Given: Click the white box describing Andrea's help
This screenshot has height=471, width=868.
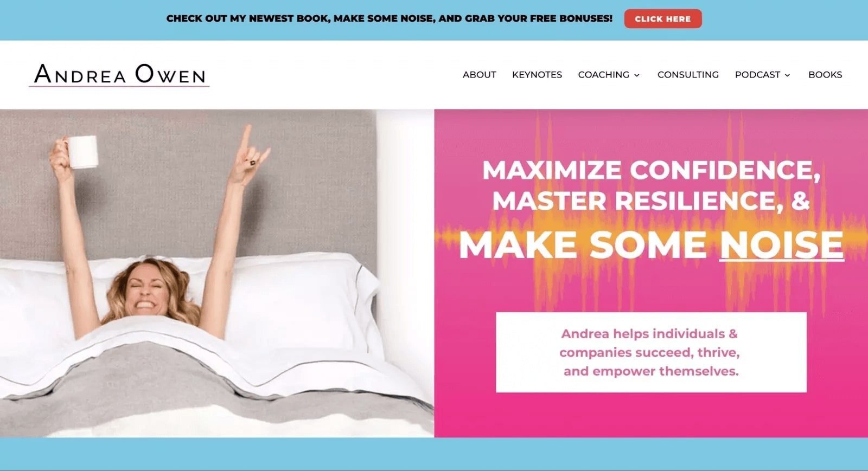Looking at the screenshot, I should (651, 352).
